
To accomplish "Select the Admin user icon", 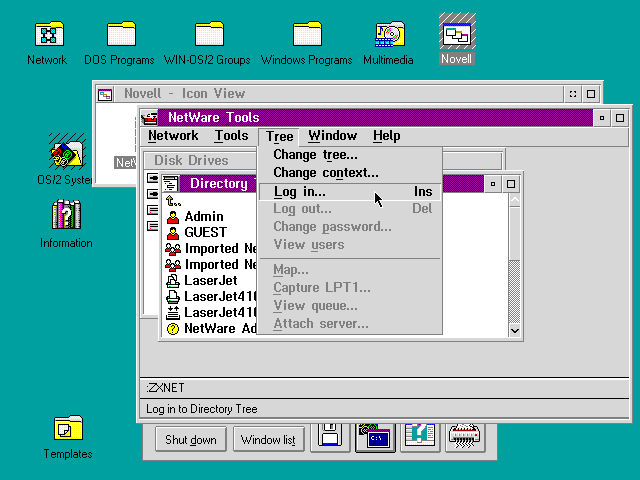I will 173,217.
